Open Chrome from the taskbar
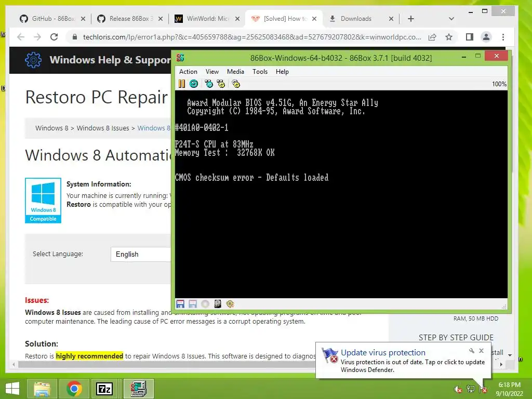 [74, 389]
